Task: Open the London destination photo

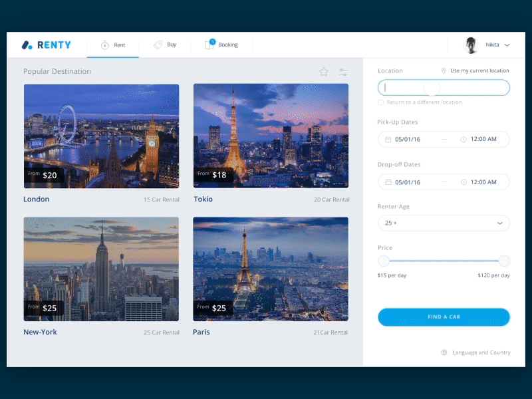Action: coord(102,136)
